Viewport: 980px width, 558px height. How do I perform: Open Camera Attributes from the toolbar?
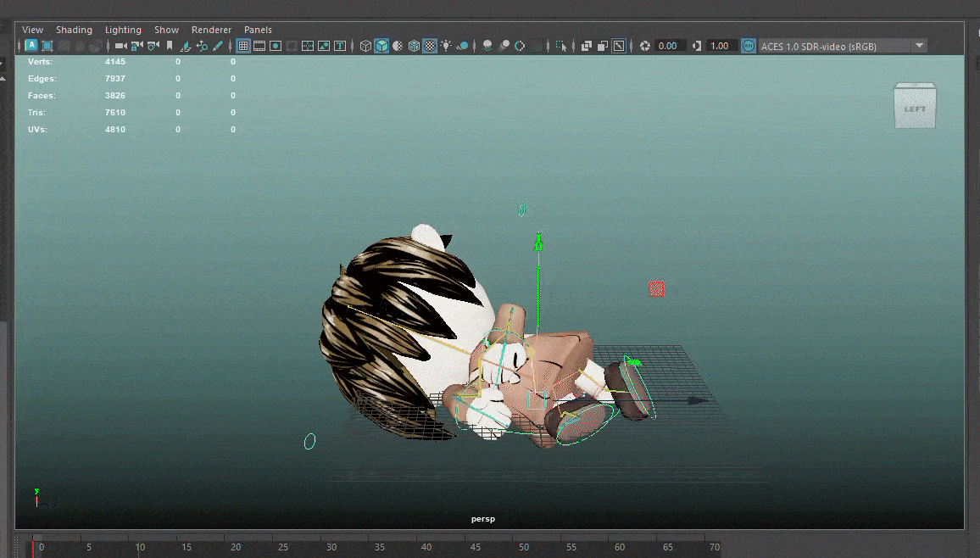(x=153, y=46)
